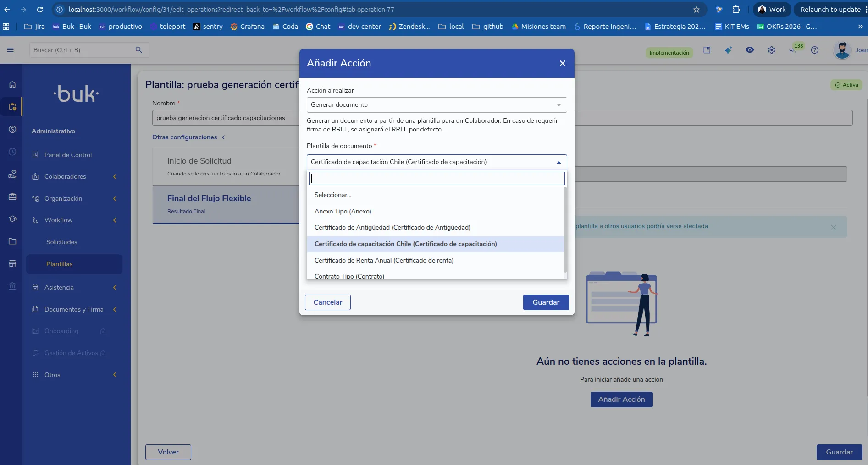Click the search magnifier icon
Screen dimensions: 868x465
(138, 50)
